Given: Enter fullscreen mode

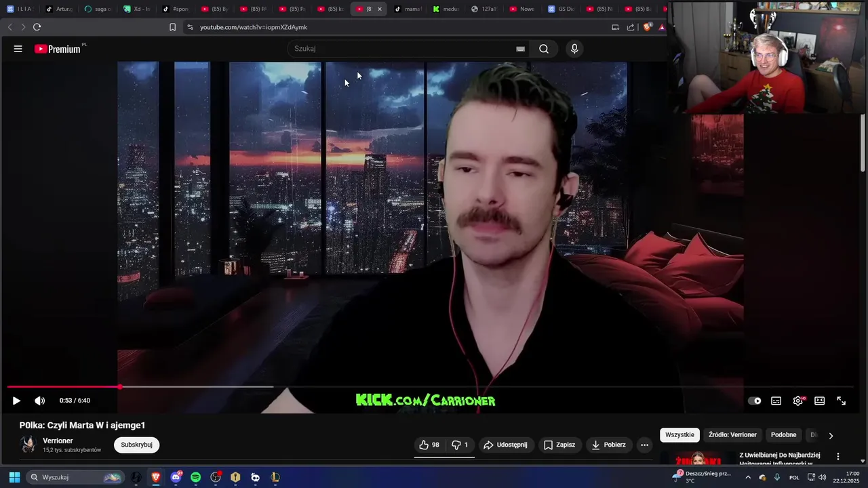Looking at the screenshot, I should (842, 401).
